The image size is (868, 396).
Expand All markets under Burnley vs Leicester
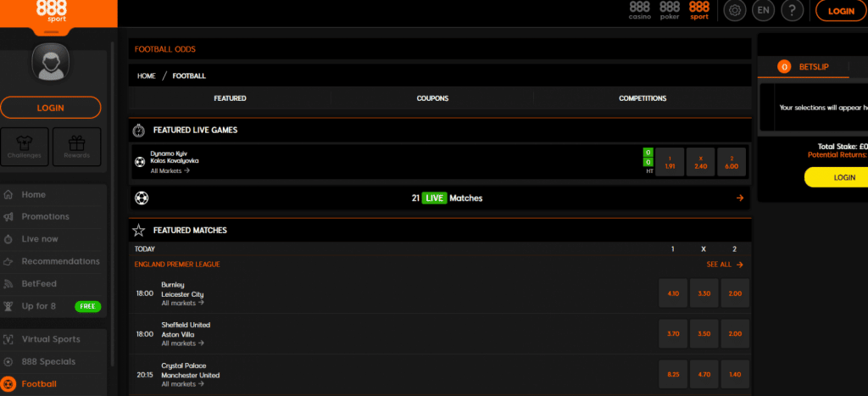[182, 303]
